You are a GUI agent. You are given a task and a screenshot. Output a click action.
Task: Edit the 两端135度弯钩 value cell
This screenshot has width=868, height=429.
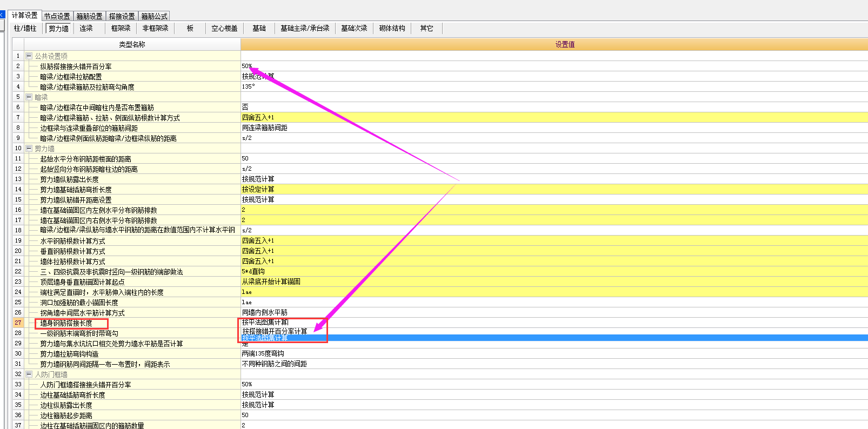tap(554, 354)
